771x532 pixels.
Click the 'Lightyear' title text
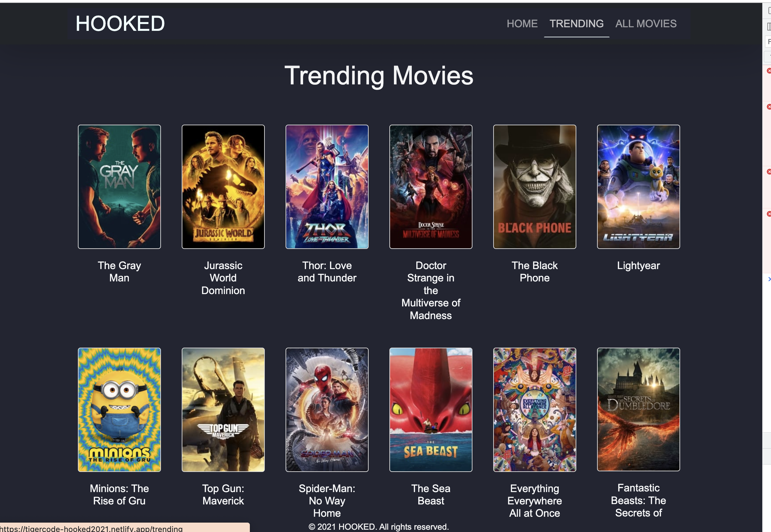click(x=638, y=266)
